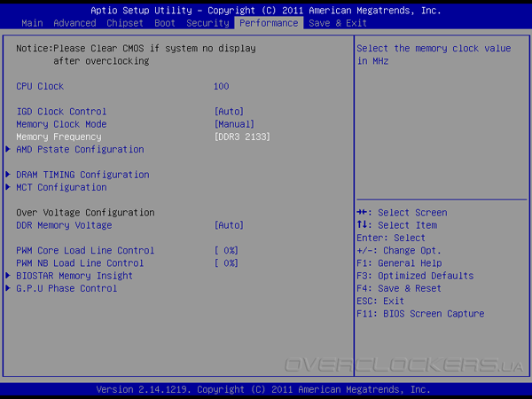Click the F11: BIOS Screen Capture hint
532x399 pixels.
tap(420, 314)
